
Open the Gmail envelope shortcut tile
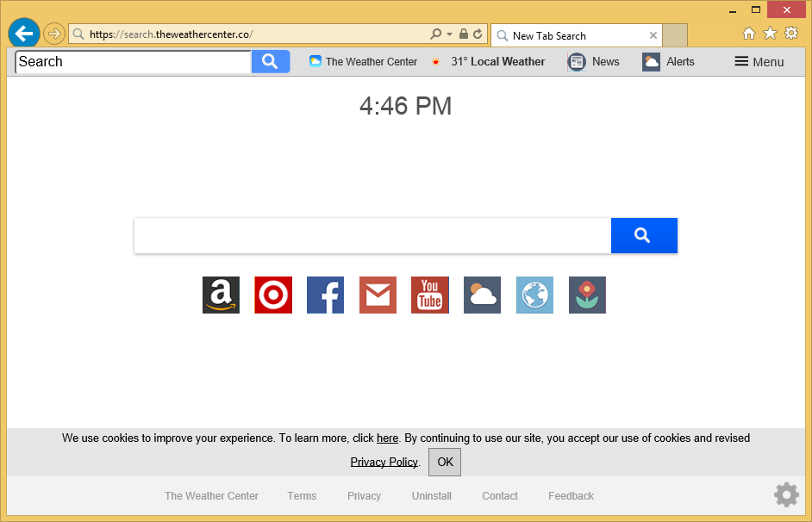click(378, 295)
